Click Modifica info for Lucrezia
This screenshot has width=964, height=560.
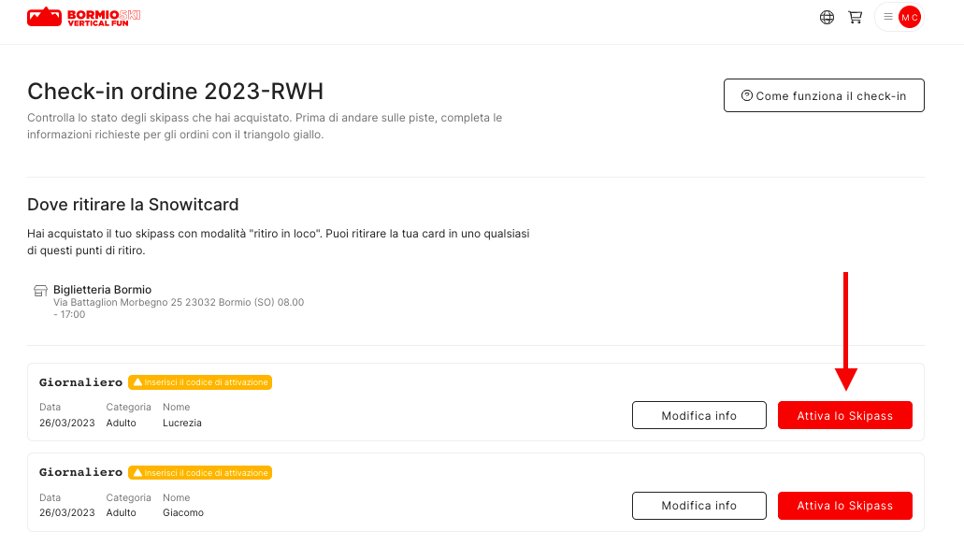699,415
